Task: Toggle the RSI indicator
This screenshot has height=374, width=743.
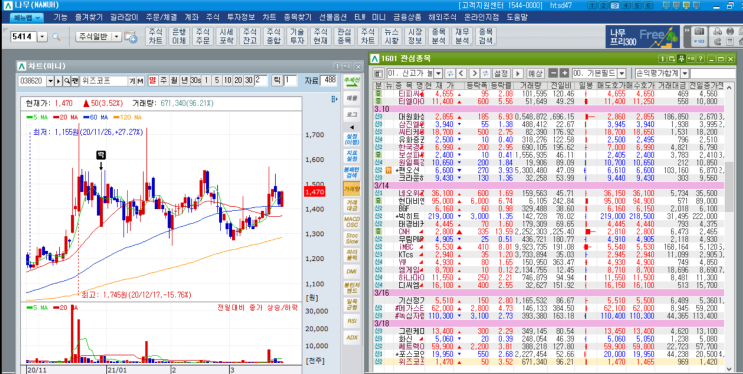Action: coord(352,320)
